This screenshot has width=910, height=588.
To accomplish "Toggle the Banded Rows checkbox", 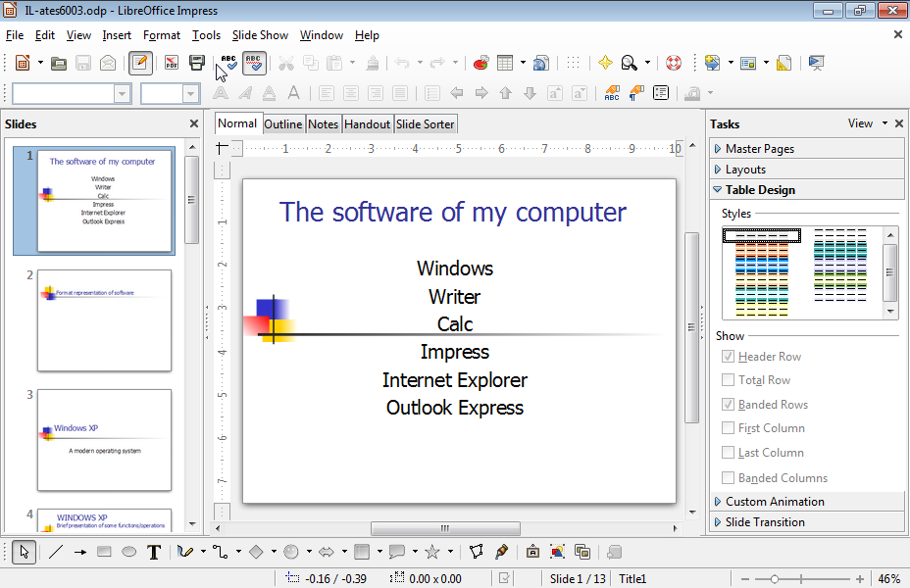I will 728,404.
